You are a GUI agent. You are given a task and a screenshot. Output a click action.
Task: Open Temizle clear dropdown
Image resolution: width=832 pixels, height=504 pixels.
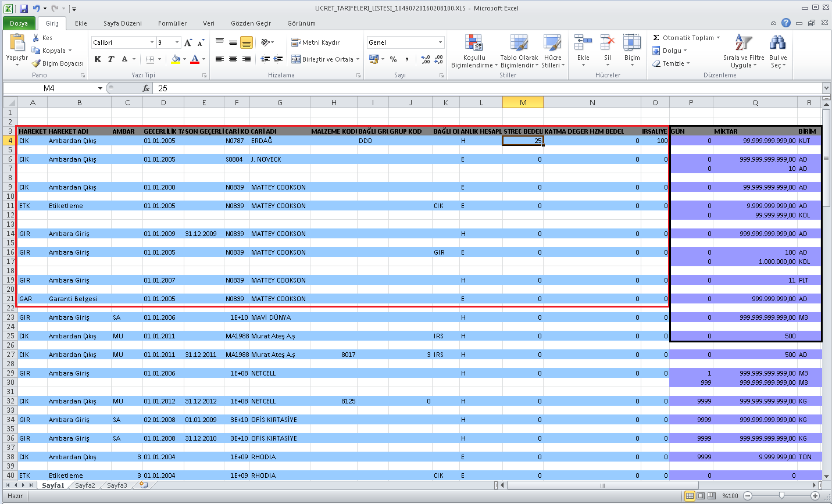pyautogui.click(x=672, y=63)
